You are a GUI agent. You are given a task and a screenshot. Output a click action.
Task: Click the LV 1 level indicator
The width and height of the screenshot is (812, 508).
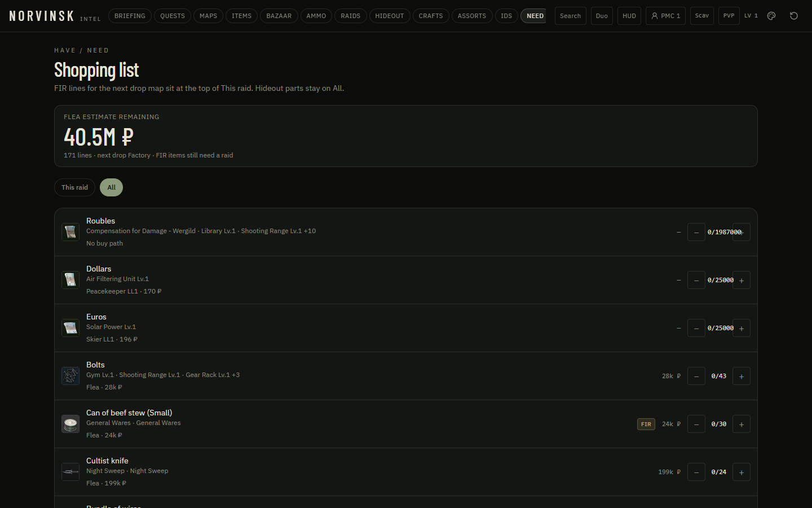click(x=751, y=16)
